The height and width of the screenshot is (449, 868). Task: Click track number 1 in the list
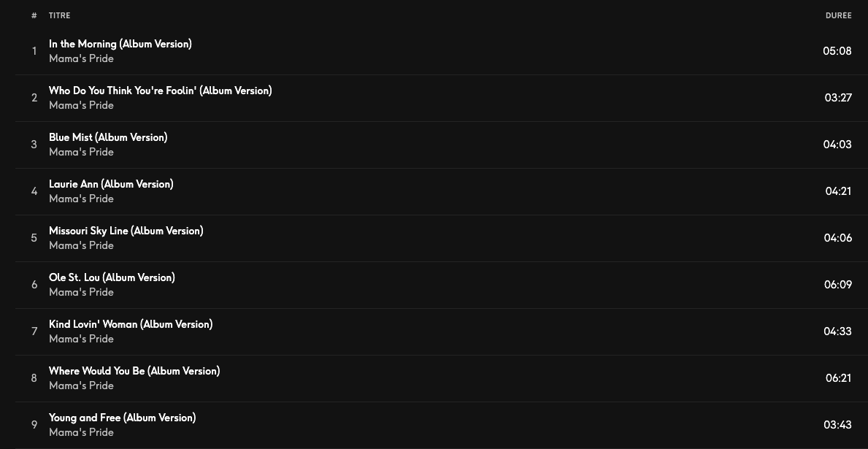34,51
